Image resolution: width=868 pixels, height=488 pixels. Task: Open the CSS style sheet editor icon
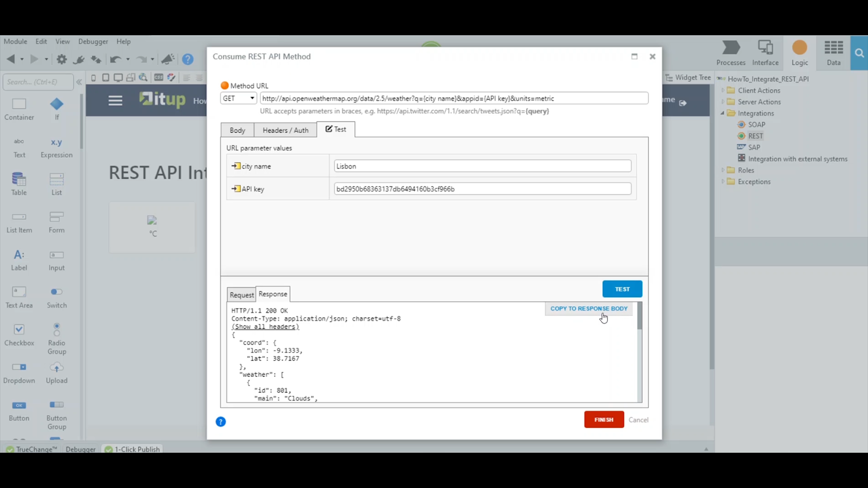[x=159, y=78]
